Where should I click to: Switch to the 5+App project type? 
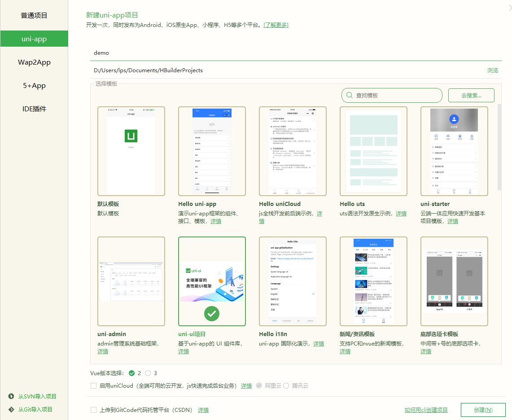pyautogui.click(x=34, y=86)
